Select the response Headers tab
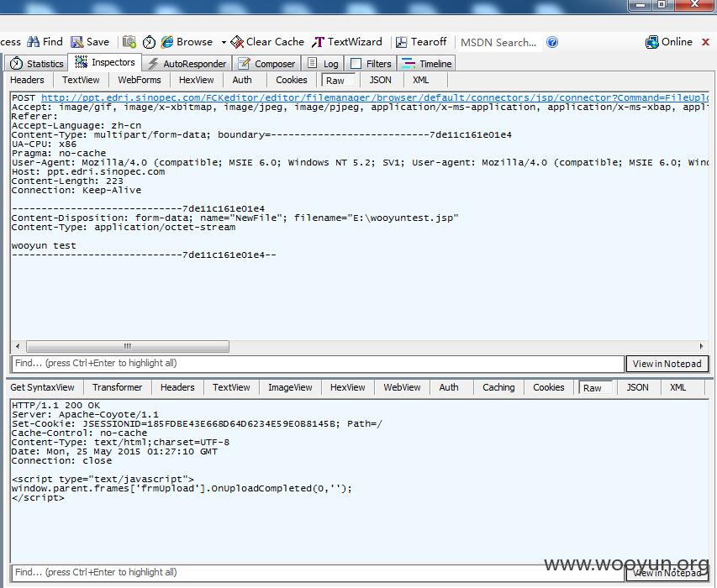Image resolution: width=717 pixels, height=588 pixels. click(177, 387)
